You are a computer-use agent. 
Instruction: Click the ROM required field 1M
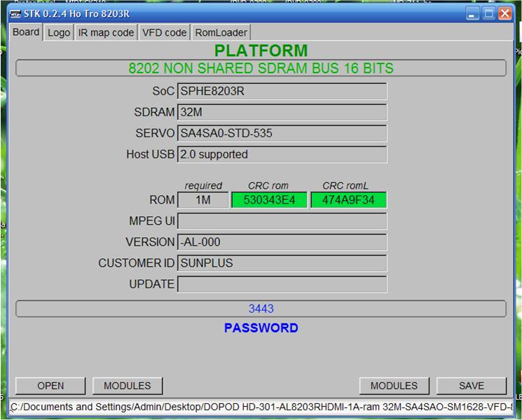(203, 200)
